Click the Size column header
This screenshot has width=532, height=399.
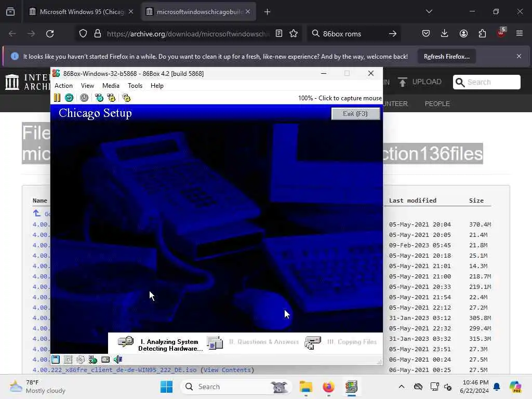[x=476, y=201]
